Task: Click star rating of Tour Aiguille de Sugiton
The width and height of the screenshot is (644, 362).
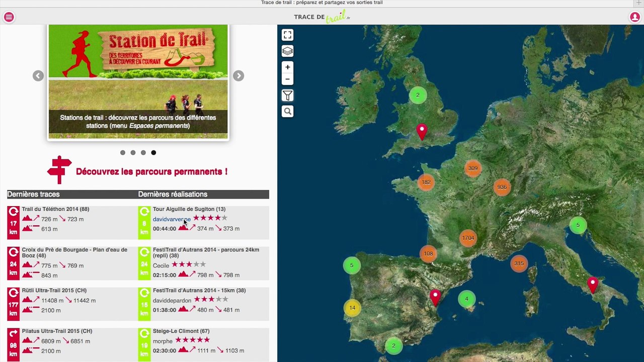Action: (210, 218)
